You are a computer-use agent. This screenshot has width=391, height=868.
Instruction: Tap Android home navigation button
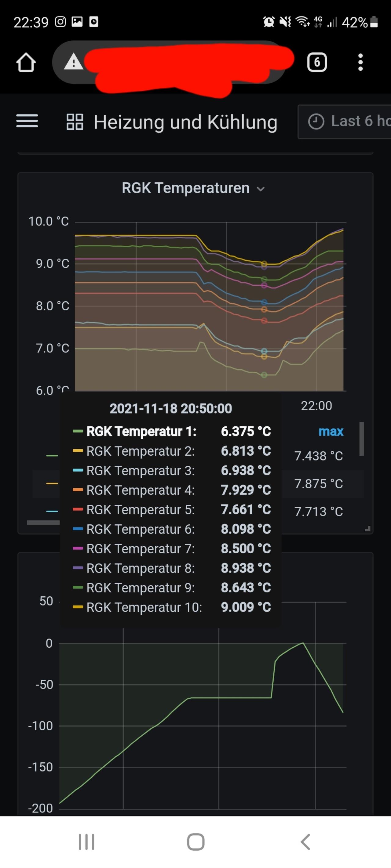pyautogui.click(x=196, y=842)
